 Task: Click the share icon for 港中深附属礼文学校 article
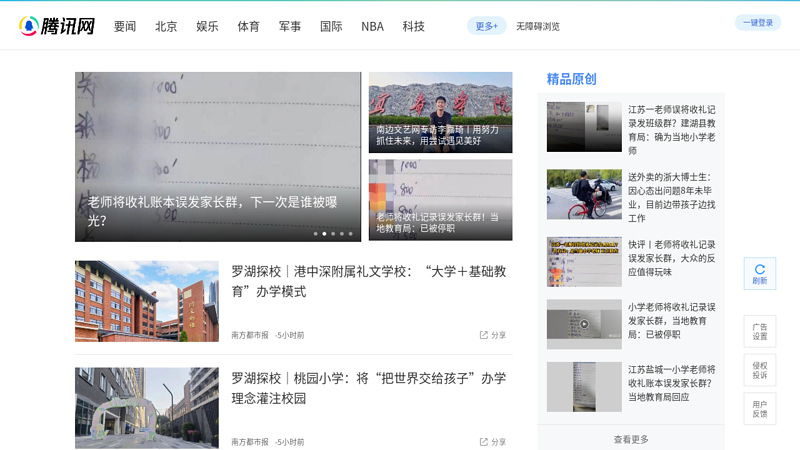[x=484, y=335]
